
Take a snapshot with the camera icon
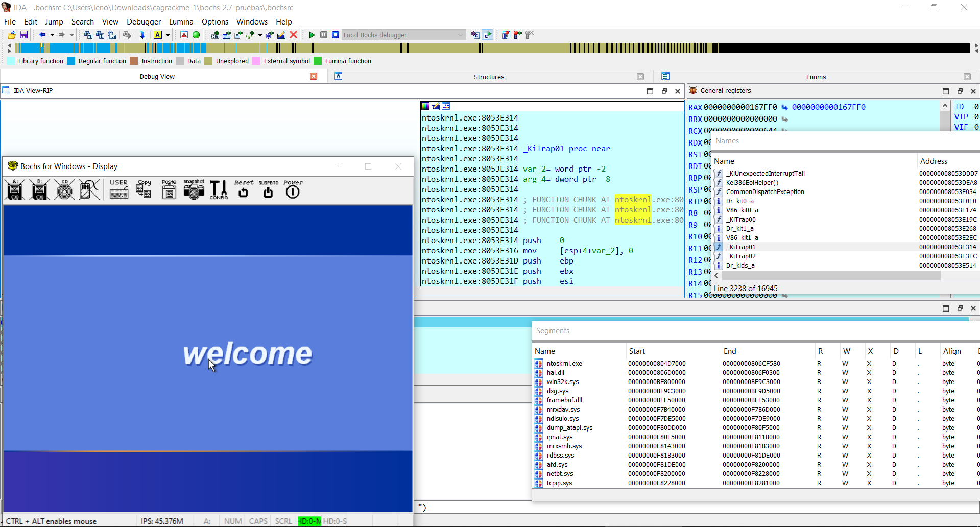pos(194,189)
